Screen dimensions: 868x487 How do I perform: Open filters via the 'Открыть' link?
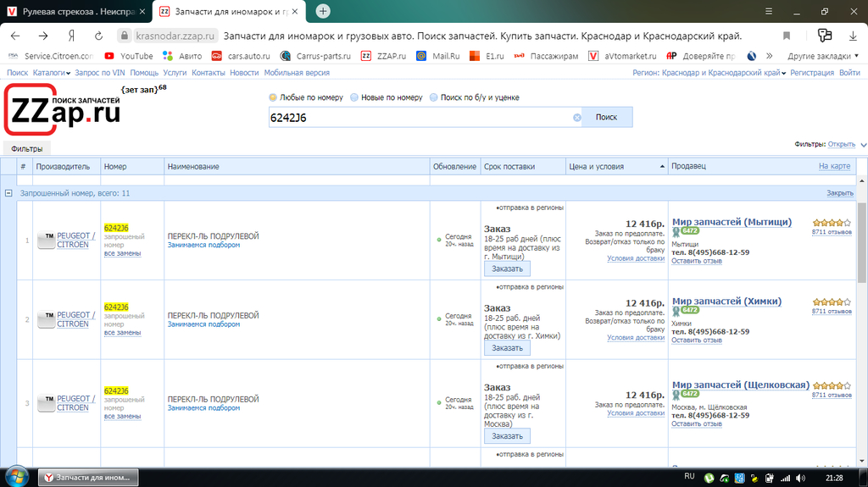point(841,144)
